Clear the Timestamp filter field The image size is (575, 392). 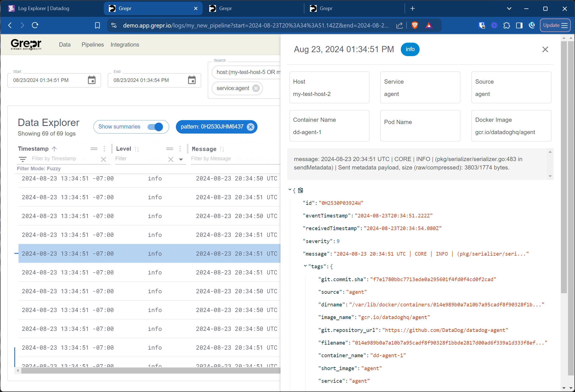tap(103, 159)
